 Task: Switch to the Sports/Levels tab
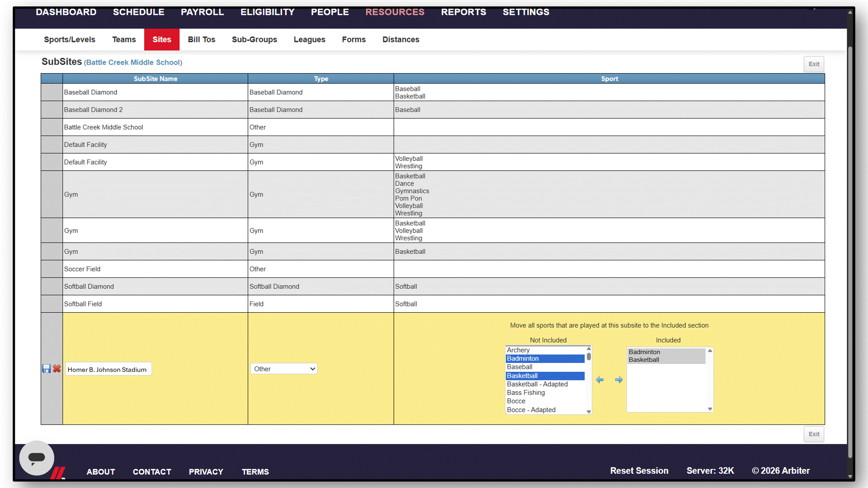(70, 39)
